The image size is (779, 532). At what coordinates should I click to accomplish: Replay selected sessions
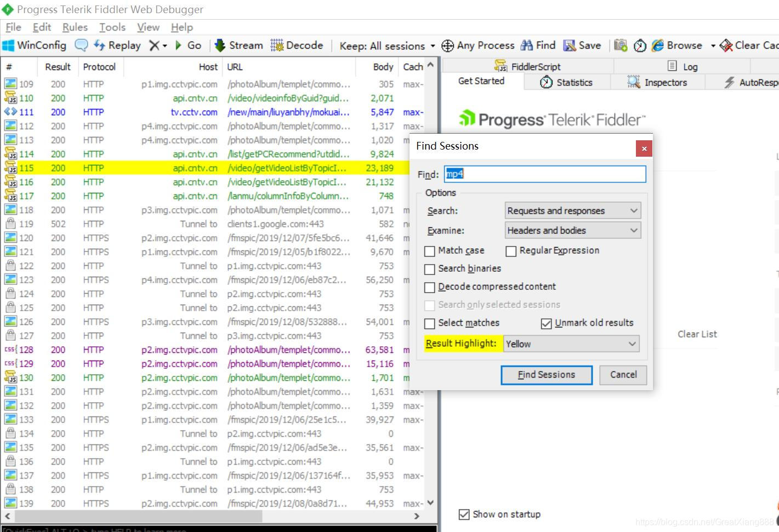(117, 45)
